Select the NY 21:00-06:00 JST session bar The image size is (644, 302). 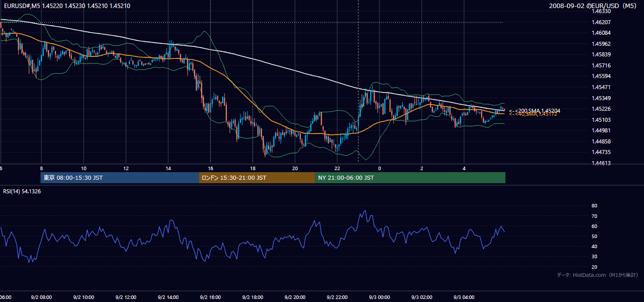[x=410, y=178]
